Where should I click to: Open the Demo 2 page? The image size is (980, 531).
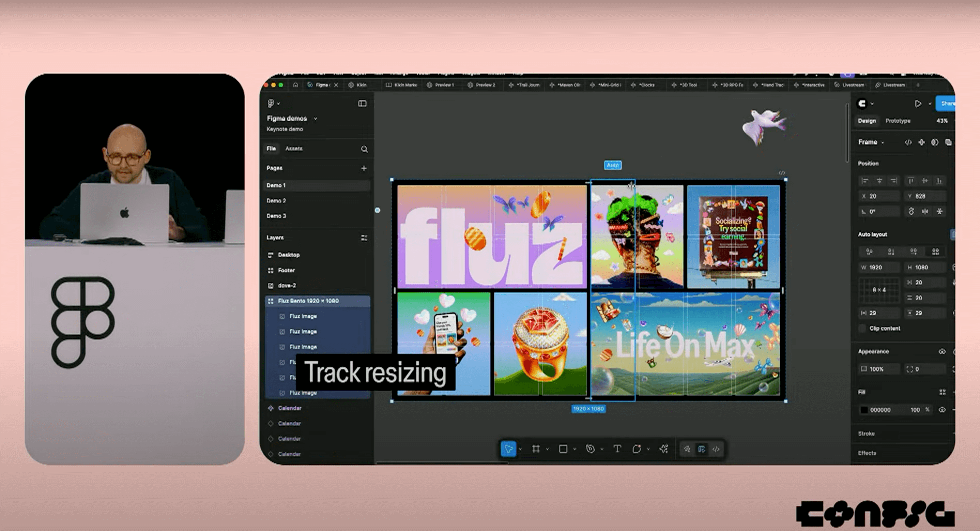[x=276, y=201]
